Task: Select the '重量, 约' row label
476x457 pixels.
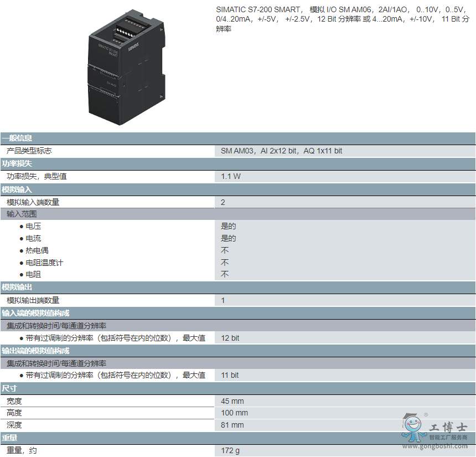Action: [22, 450]
